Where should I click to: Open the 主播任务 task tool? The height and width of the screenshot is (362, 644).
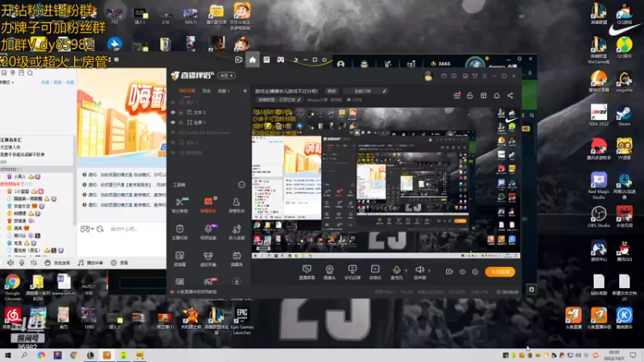pyautogui.click(x=180, y=232)
